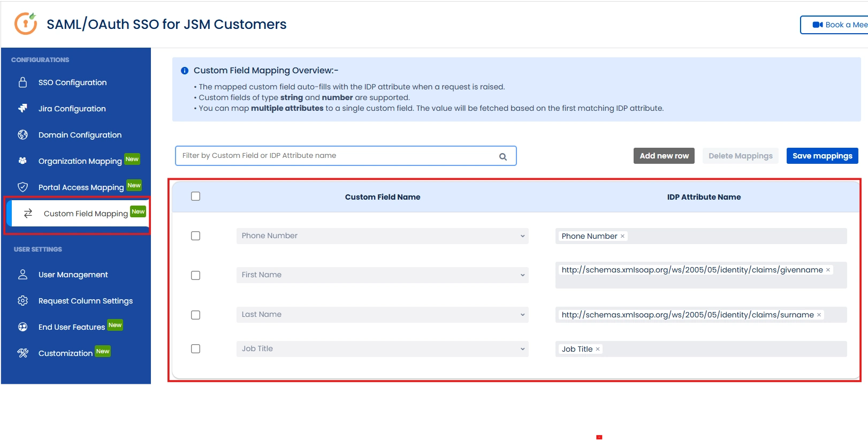Viewport: 868px width, 440px height.
Task: Click the IDP Attribute Name column header
Action: [x=704, y=197]
